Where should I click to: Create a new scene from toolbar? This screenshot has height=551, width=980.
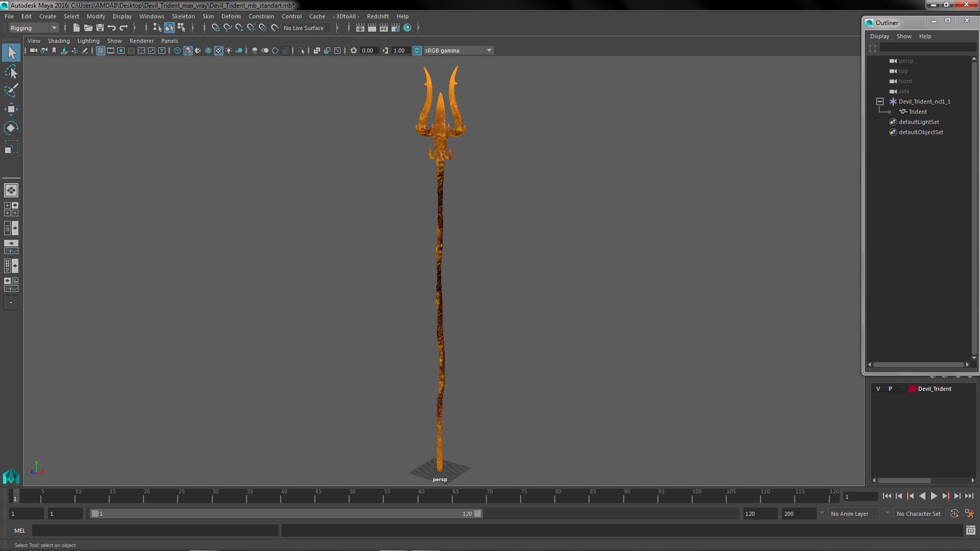pos(77,28)
